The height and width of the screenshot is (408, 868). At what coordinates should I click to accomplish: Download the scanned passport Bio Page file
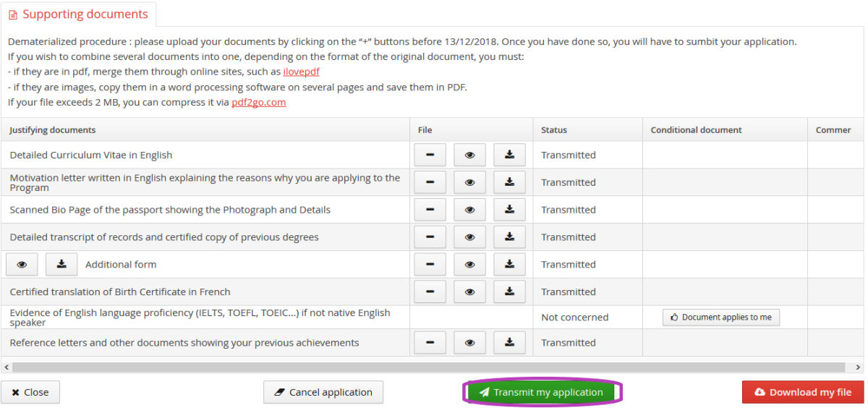509,210
